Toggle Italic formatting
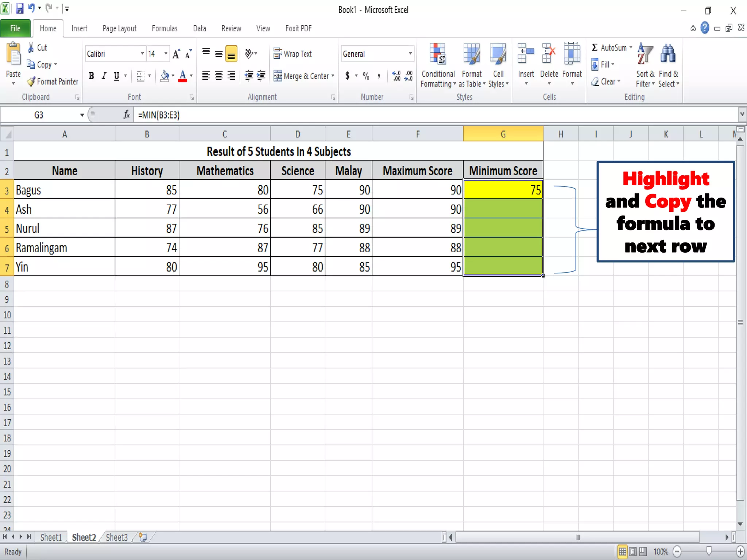 click(x=104, y=76)
